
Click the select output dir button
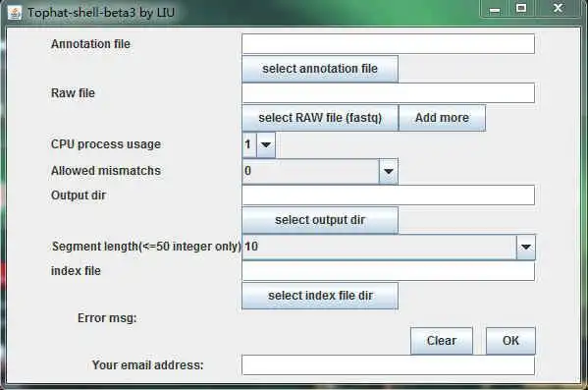tap(320, 220)
